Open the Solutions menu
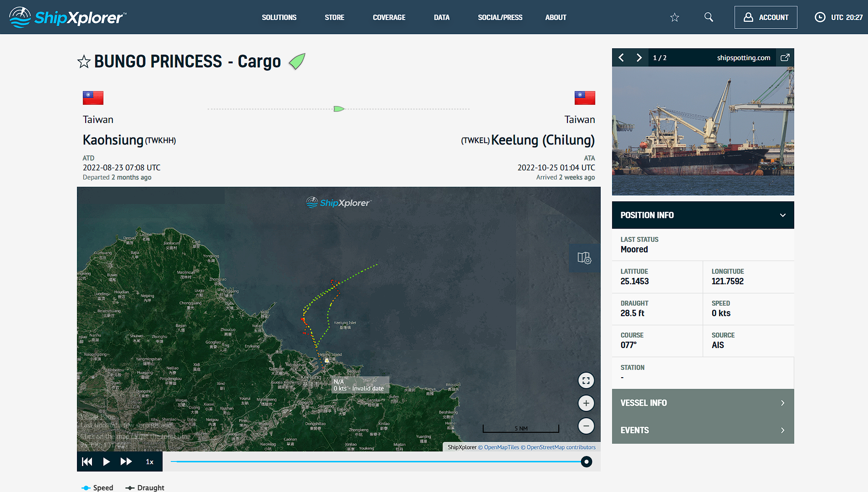The height and width of the screenshot is (492, 868). pyautogui.click(x=279, y=17)
